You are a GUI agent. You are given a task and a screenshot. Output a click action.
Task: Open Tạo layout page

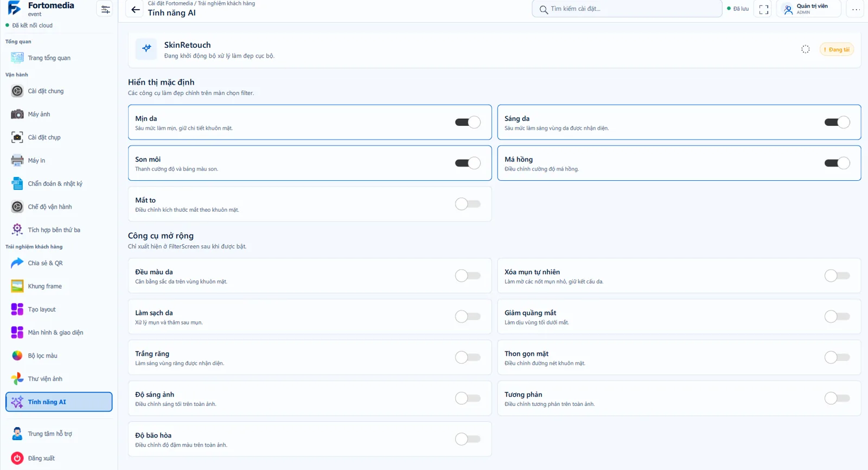coord(59,309)
